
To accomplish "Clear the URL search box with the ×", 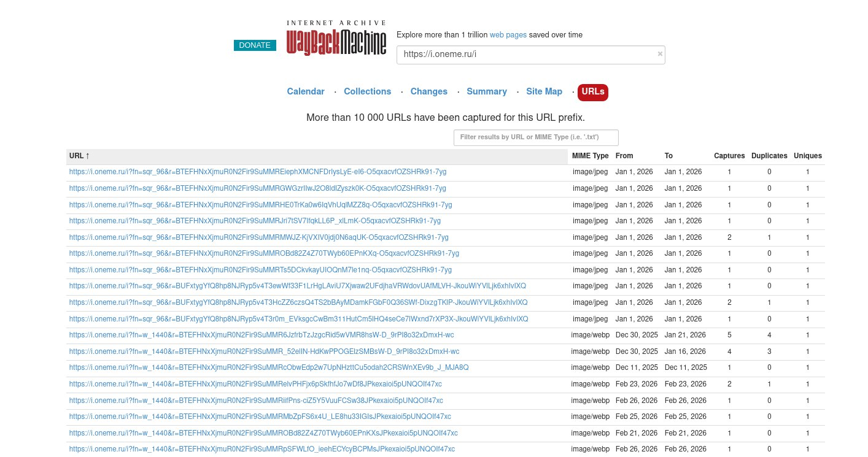I will coord(660,54).
